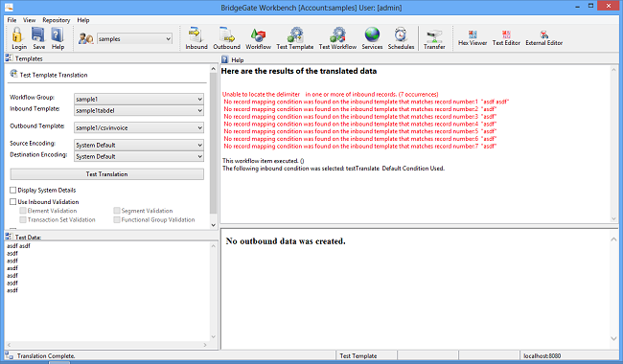This screenshot has width=623, height=364.
Task: Click the status bar connection icon
Action: [10, 355]
